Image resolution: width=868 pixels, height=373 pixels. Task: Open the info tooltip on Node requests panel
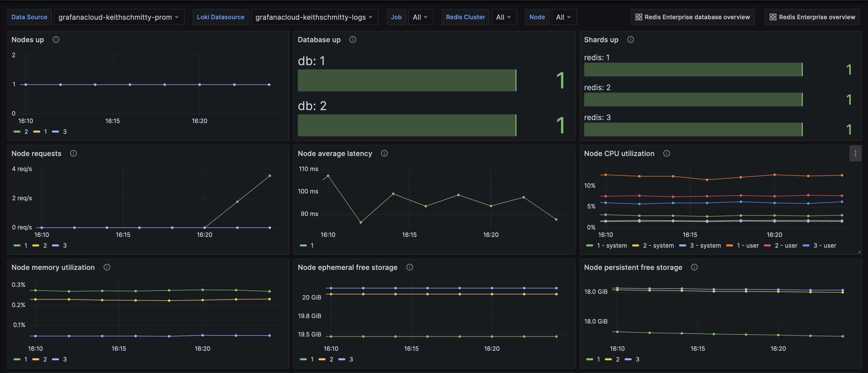(x=73, y=153)
